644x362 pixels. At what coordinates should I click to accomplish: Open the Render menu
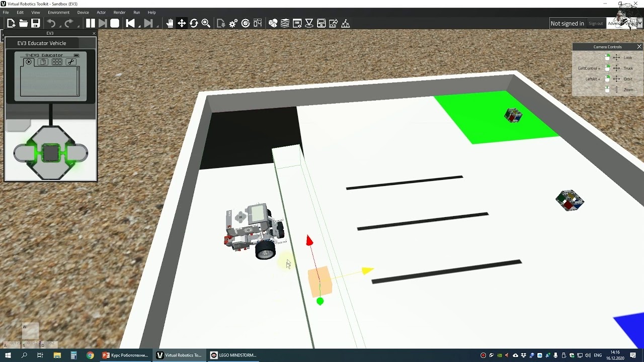point(120,12)
